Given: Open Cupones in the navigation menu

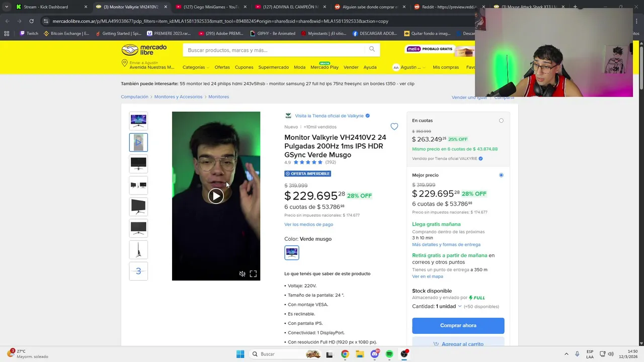Looking at the screenshot, I should tap(244, 67).
